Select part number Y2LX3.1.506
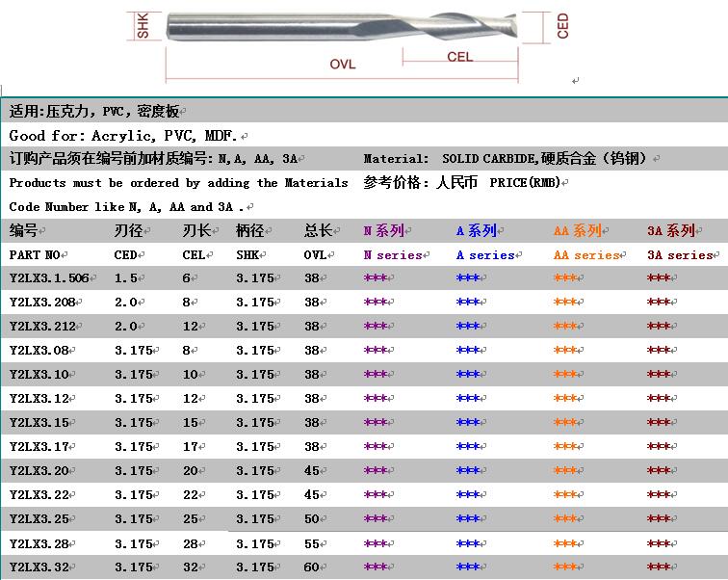The width and height of the screenshot is (728, 580). (x=49, y=278)
